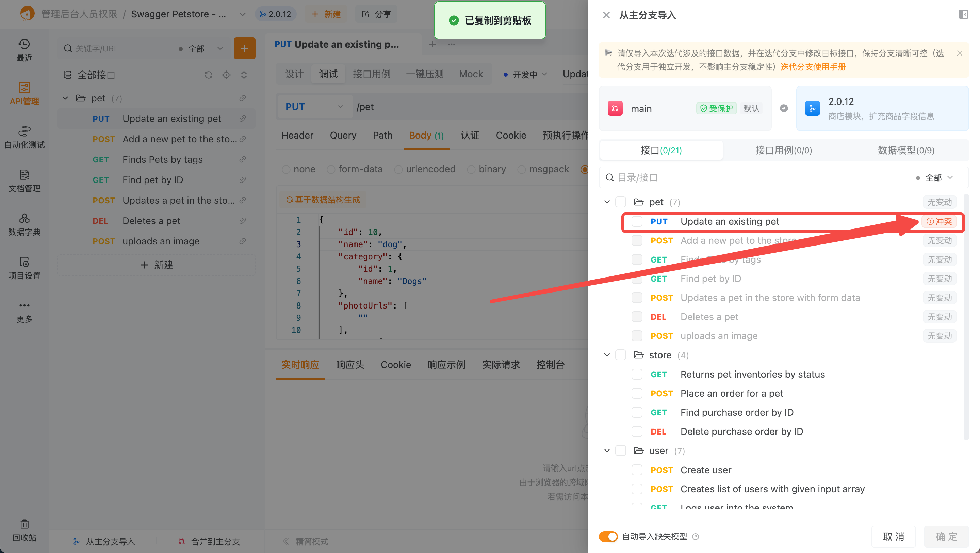The image size is (980, 553).
Task: Open API管理 in the sidebar
Action: [x=24, y=94]
